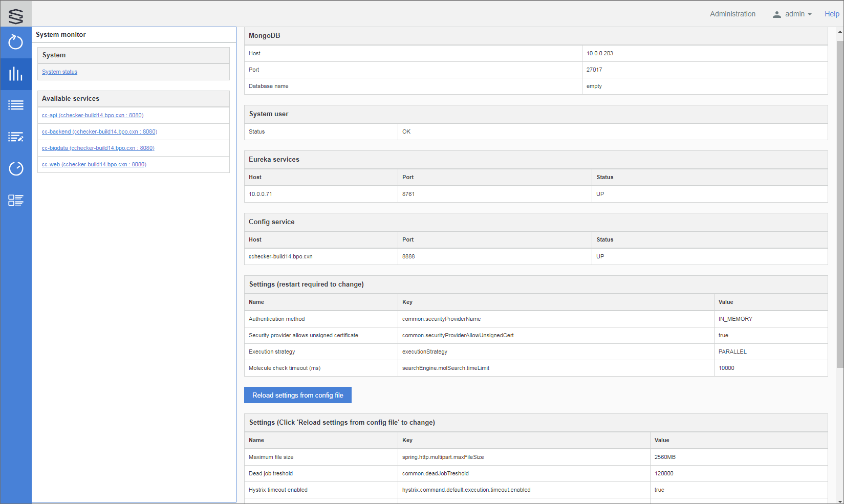Click Reload settings from config file button
This screenshot has height=504, width=844.
tap(298, 395)
